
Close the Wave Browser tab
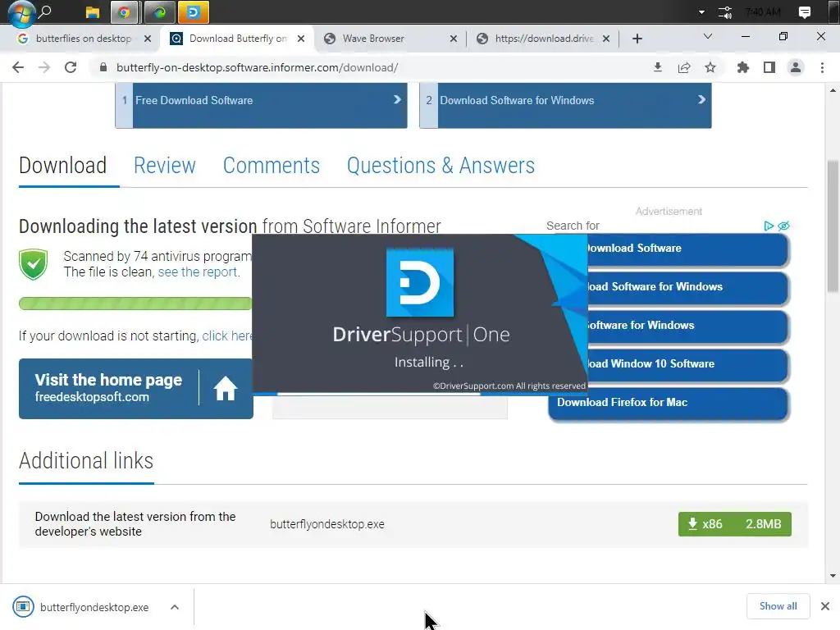453,39
